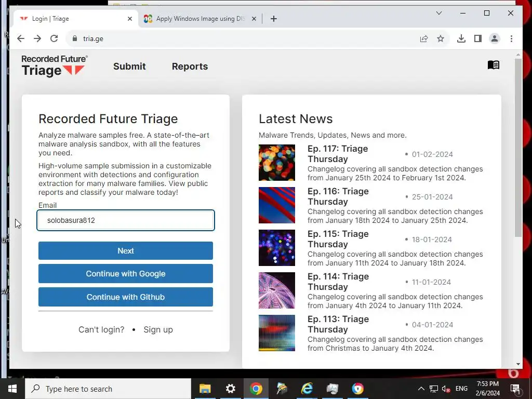Open Ep. 115: Triage Thursday article

pos(338,239)
